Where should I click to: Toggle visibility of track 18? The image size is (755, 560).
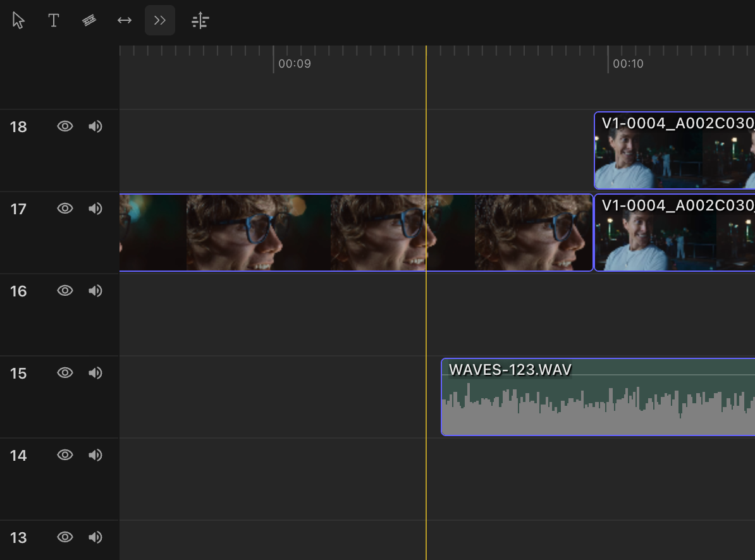(x=65, y=126)
